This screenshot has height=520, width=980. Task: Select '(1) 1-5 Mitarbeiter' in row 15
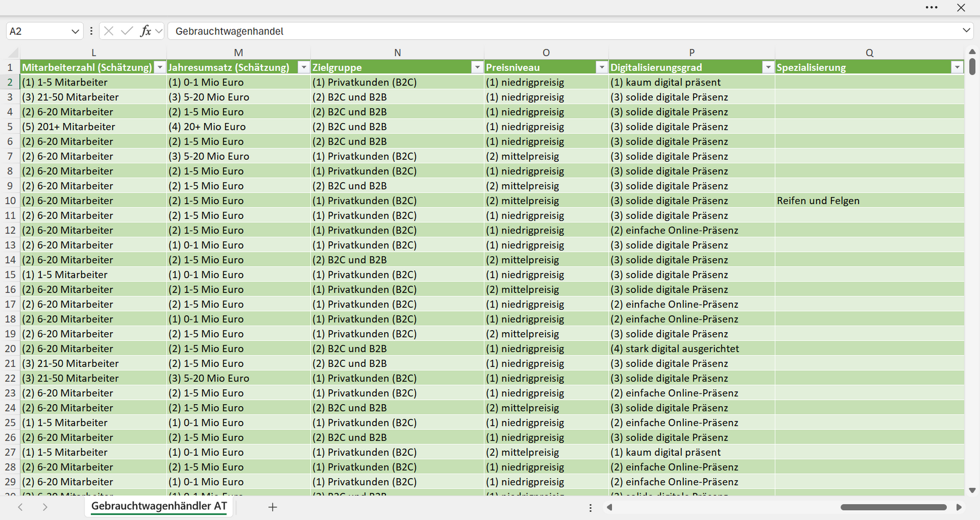tap(94, 274)
